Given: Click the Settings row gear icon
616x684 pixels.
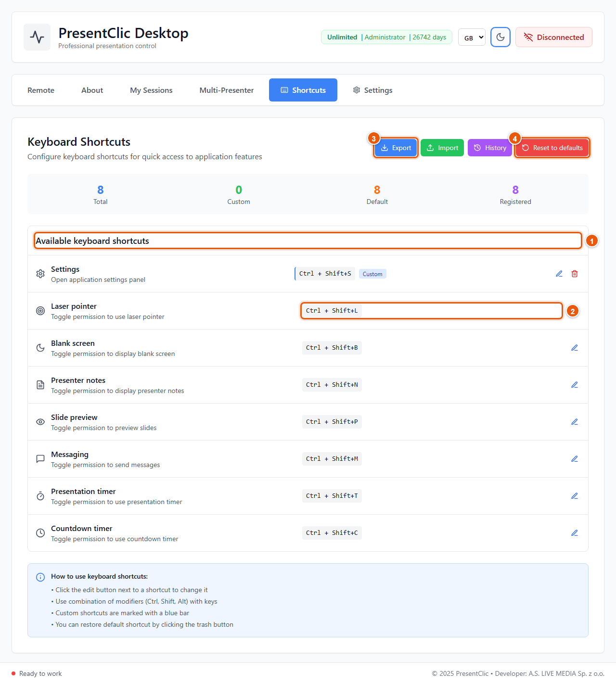Looking at the screenshot, I should click(40, 274).
